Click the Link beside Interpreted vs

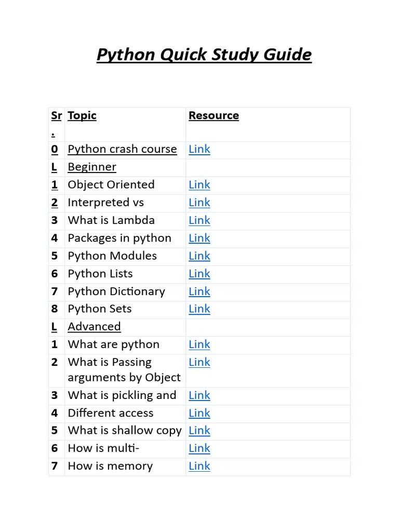click(x=199, y=203)
